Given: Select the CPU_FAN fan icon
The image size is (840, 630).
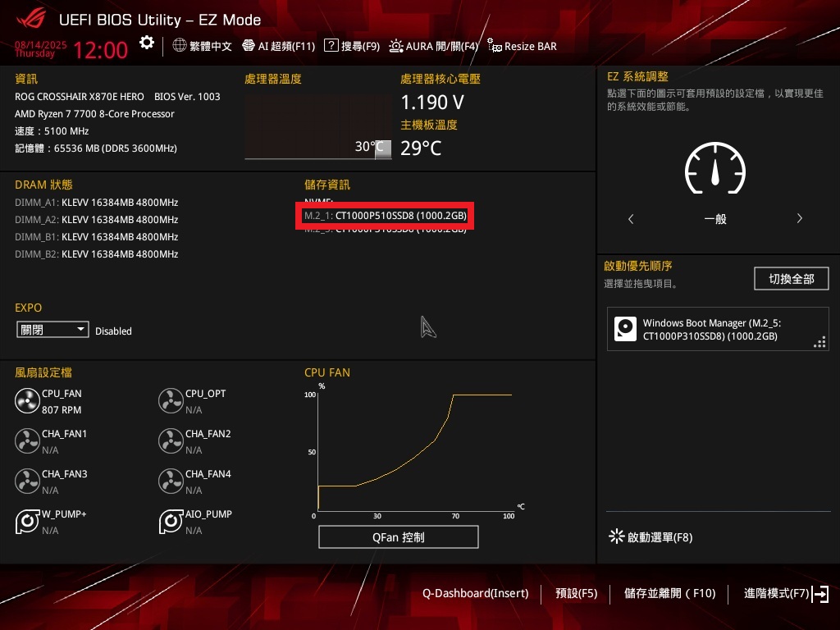Looking at the screenshot, I should click(27, 400).
